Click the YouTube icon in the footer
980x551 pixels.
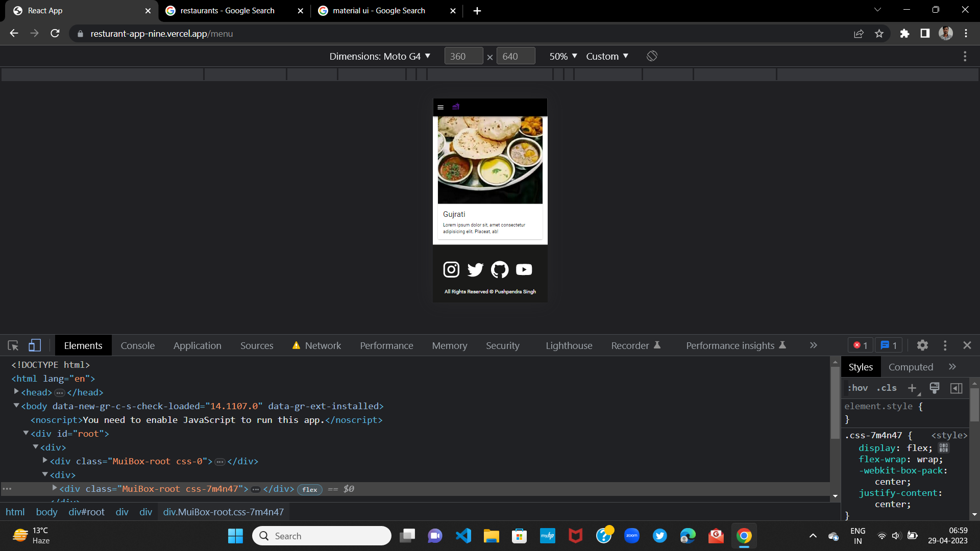coord(524,269)
